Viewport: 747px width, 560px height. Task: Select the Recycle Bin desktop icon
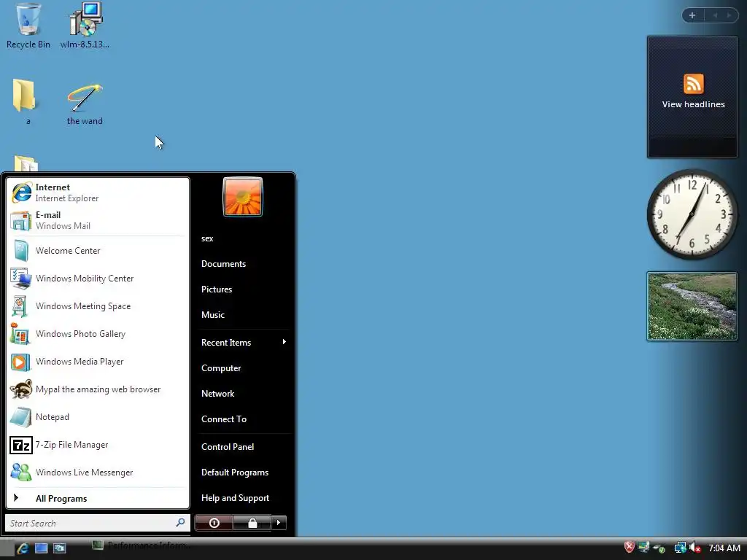(x=28, y=26)
